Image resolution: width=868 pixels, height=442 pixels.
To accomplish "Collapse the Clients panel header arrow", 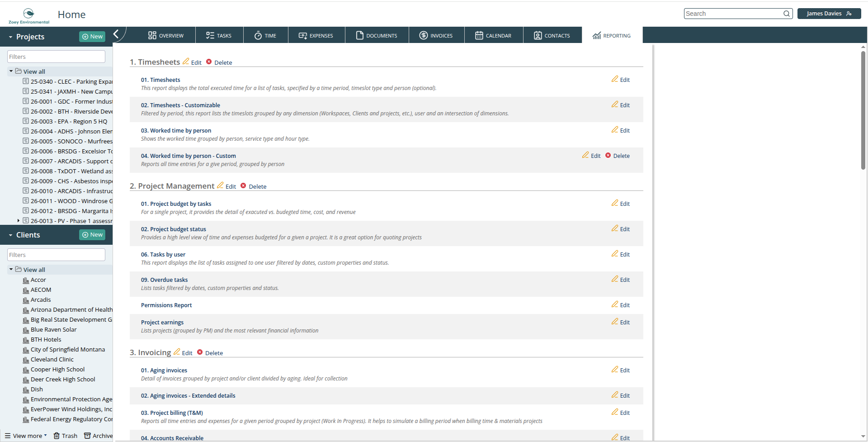I will pos(10,235).
